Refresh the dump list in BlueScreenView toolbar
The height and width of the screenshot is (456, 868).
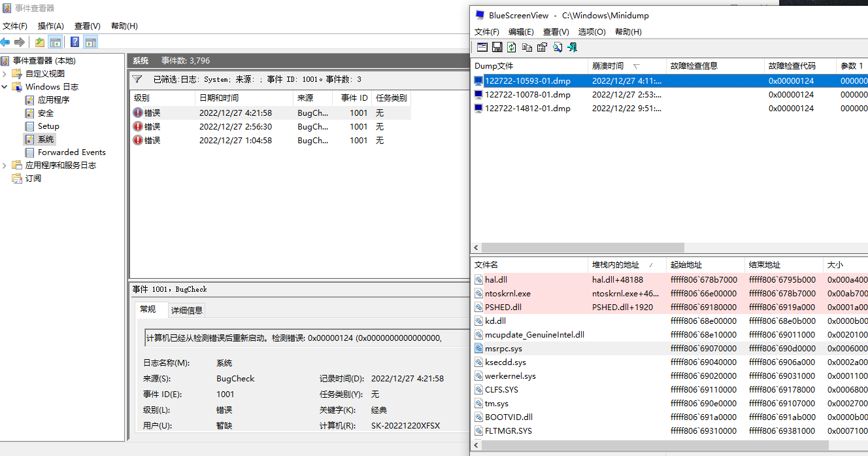coord(512,47)
